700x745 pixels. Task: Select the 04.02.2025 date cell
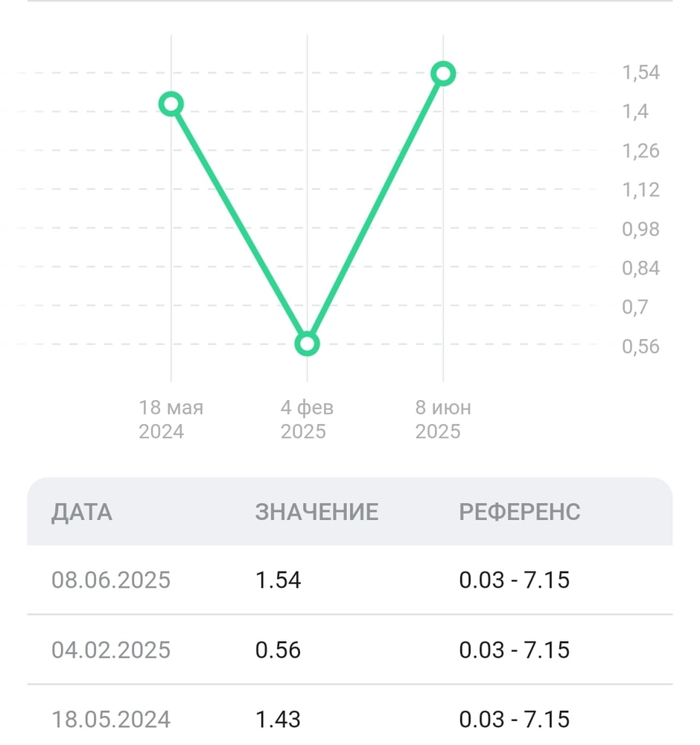pyautogui.click(x=111, y=650)
